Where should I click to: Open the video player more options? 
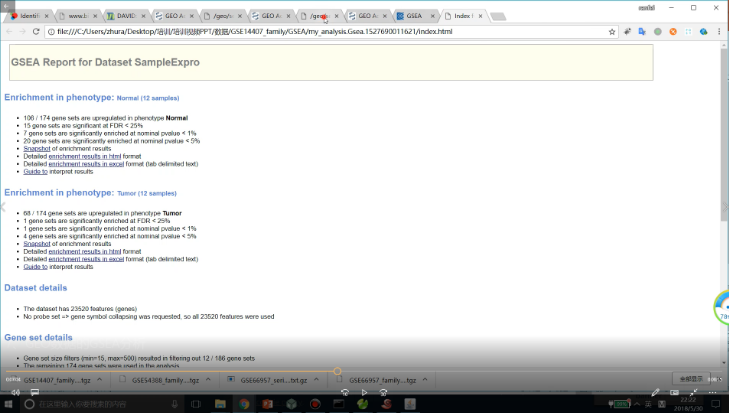point(712,393)
